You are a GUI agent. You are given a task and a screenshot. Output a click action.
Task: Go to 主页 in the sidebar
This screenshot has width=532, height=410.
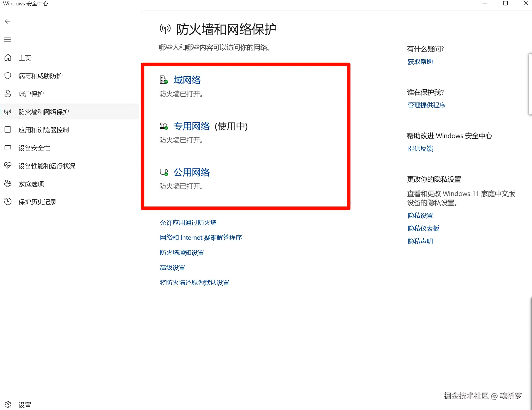point(25,58)
